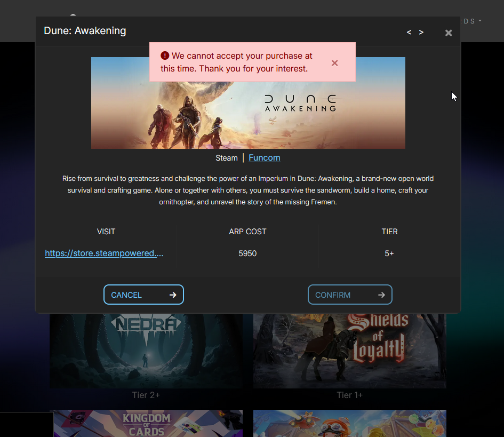This screenshot has width=504, height=437.
Task: Open the store.steampowered link
Action: pyautogui.click(x=104, y=253)
